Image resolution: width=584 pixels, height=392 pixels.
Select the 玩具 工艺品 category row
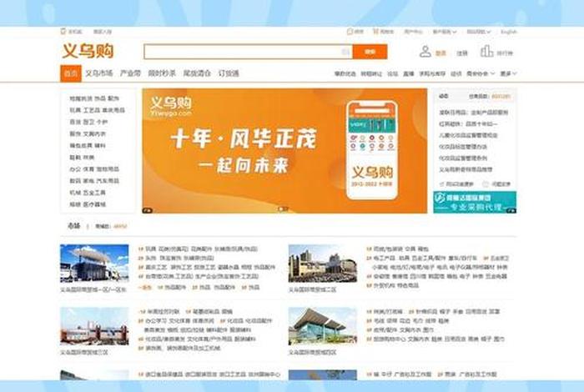[98, 110]
